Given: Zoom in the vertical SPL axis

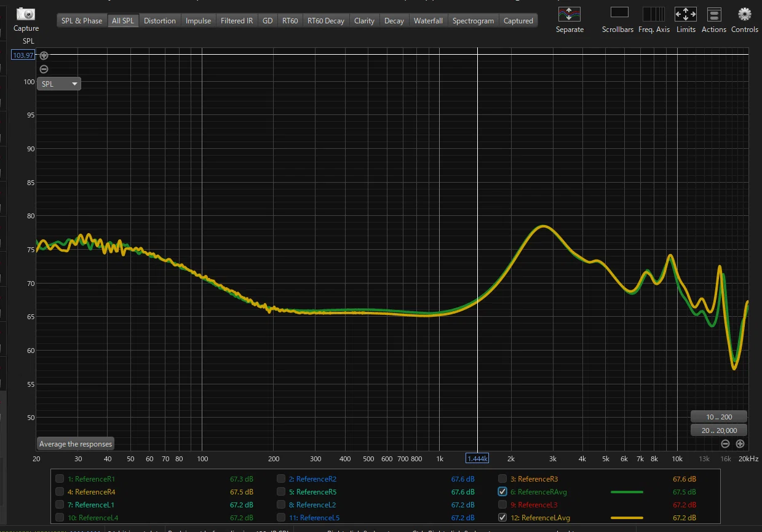Looking at the screenshot, I should pyautogui.click(x=44, y=55).
